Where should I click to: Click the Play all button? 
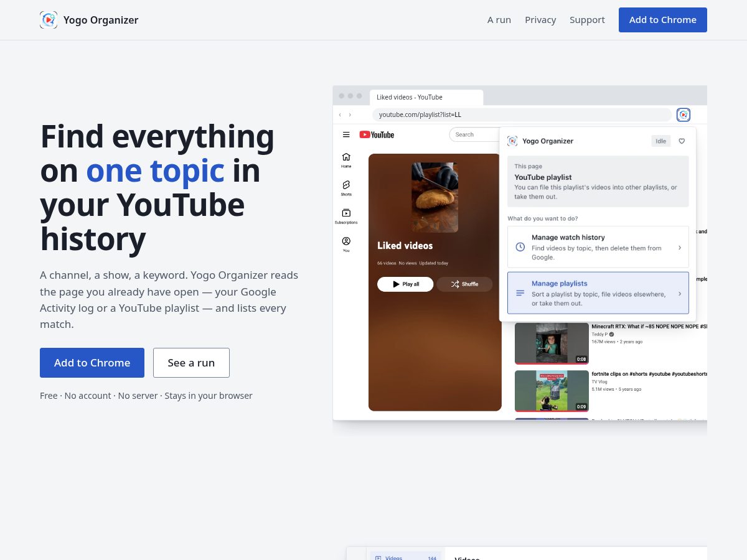(x=405, y=284)
